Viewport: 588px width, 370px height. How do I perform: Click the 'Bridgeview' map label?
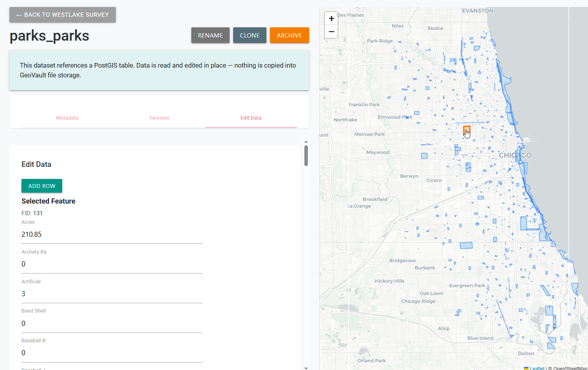(x=403, y=261)
